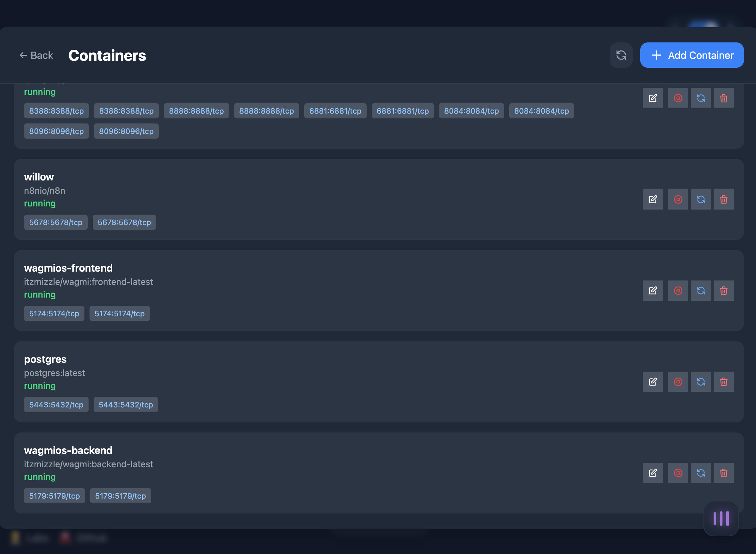Click the refresh containers list icon

pos(621,55)
